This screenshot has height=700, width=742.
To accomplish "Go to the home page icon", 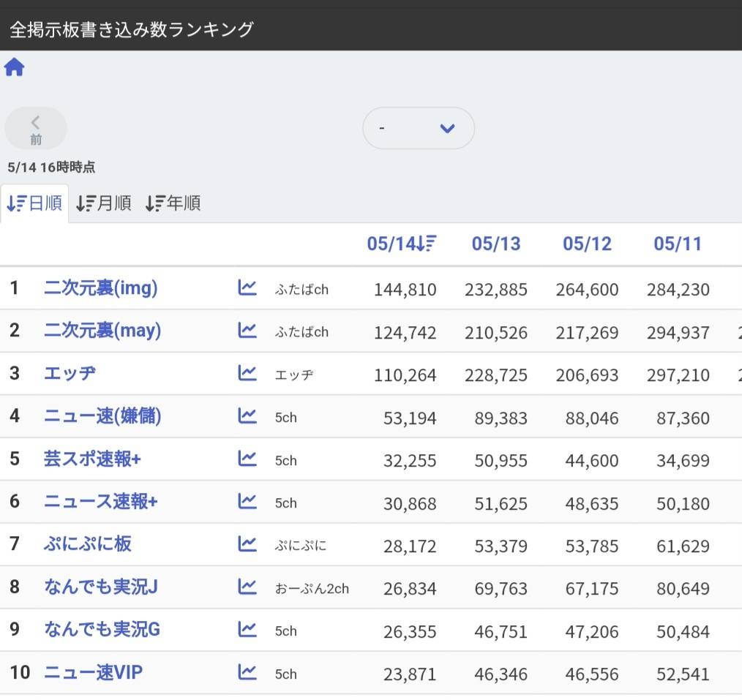I will coord(15,68).
